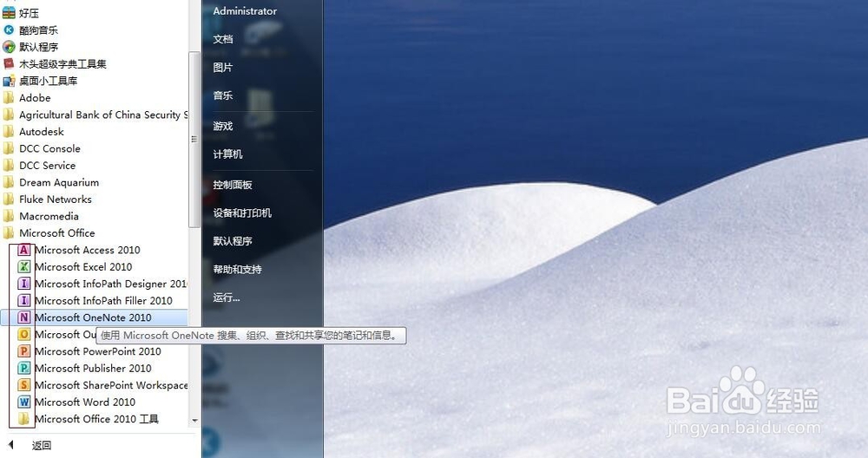Click the 桌面小工具库 icon
The width and height of the screenshot is (868, 458).
tap(9, 81)
